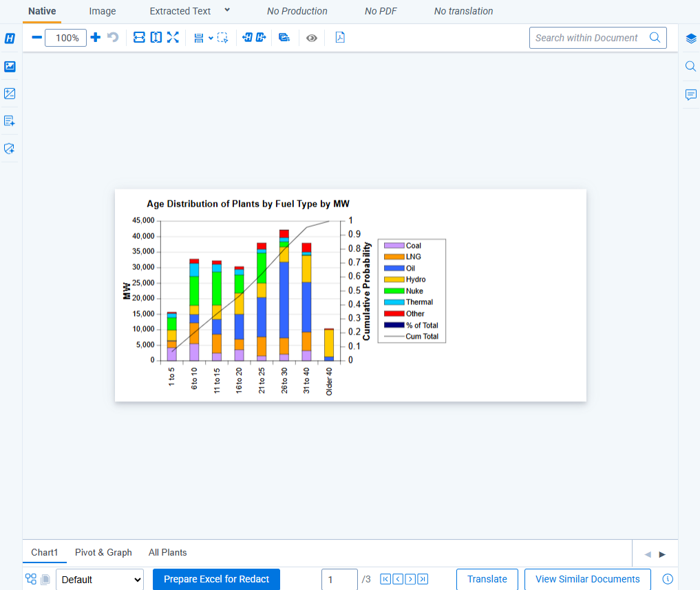This screenshot has height=590, width=700.
Task: Click the zoom out minus icon
Action: [36, 38]
